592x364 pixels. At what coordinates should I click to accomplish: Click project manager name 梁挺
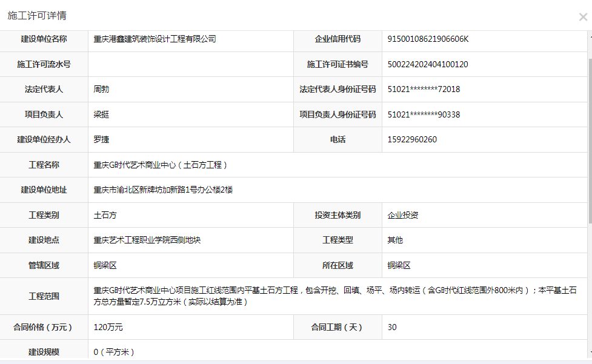101,114
